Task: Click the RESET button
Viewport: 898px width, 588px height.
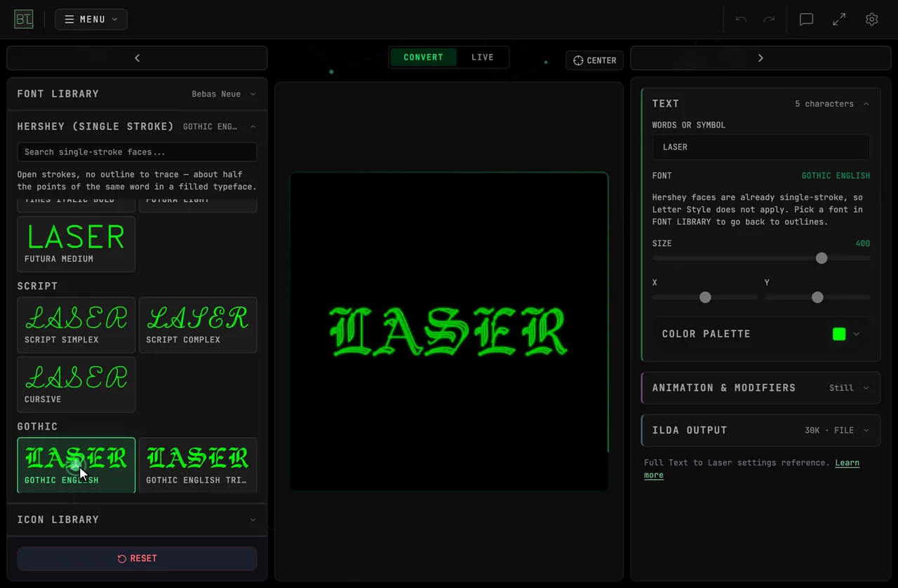Action: pos(137,559)
